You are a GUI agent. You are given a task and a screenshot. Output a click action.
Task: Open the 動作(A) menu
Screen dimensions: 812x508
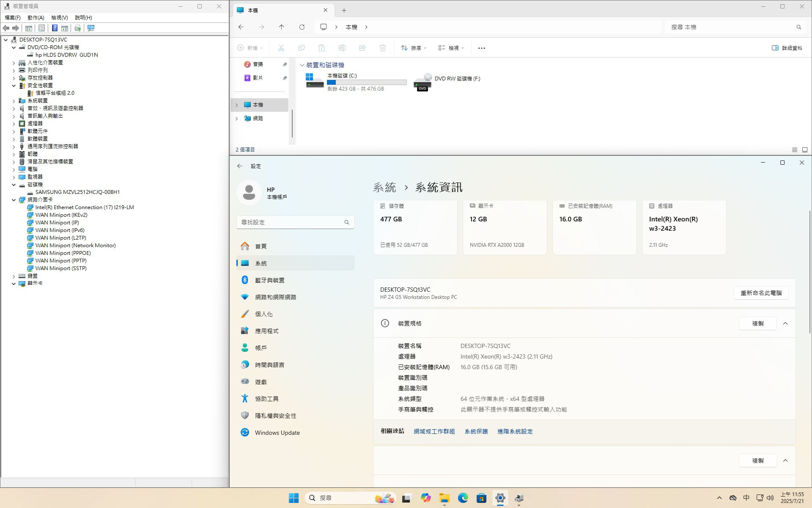pos(36,17)
